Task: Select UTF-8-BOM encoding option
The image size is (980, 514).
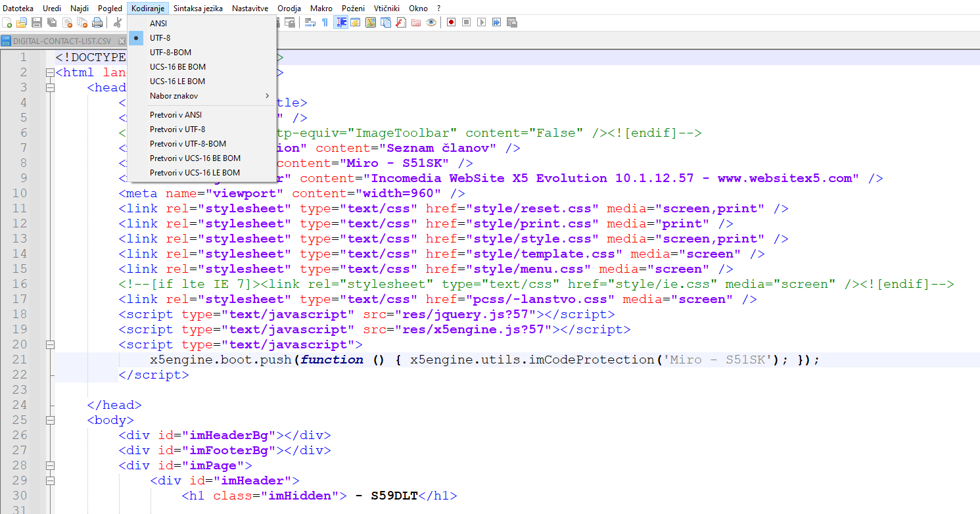Action: tap(170, 53)
